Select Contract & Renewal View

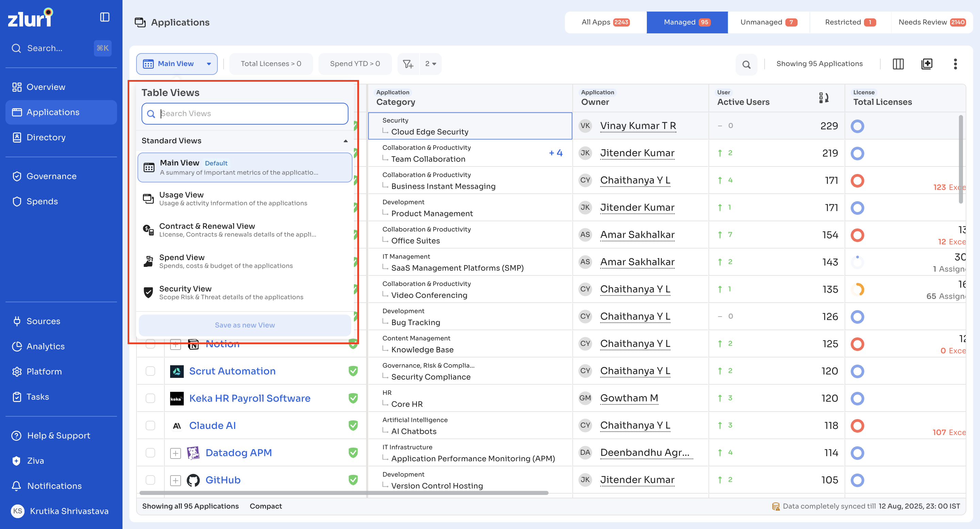[245, 230]
